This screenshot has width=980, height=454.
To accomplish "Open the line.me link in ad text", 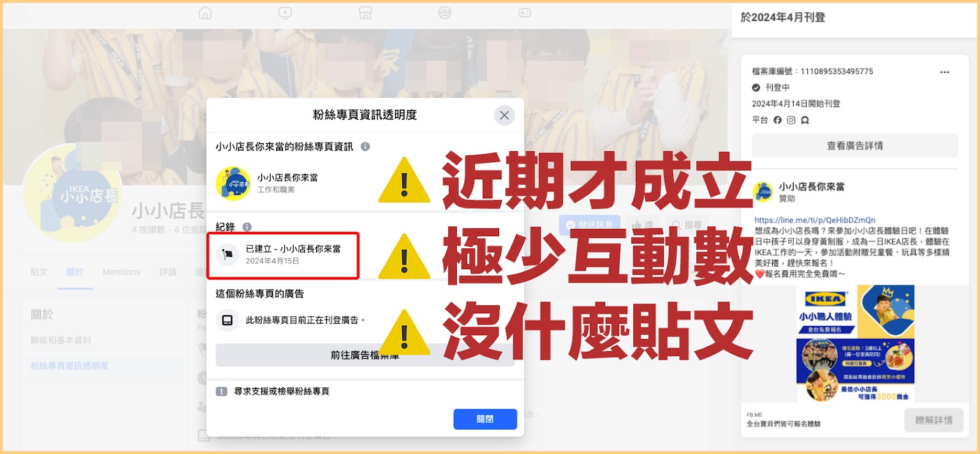I will tap(815, 220).
